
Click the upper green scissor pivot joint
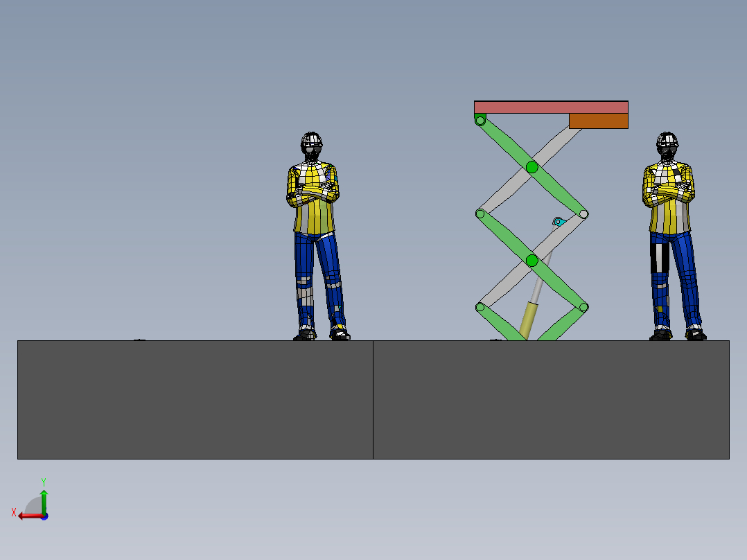tap(532, 167)
